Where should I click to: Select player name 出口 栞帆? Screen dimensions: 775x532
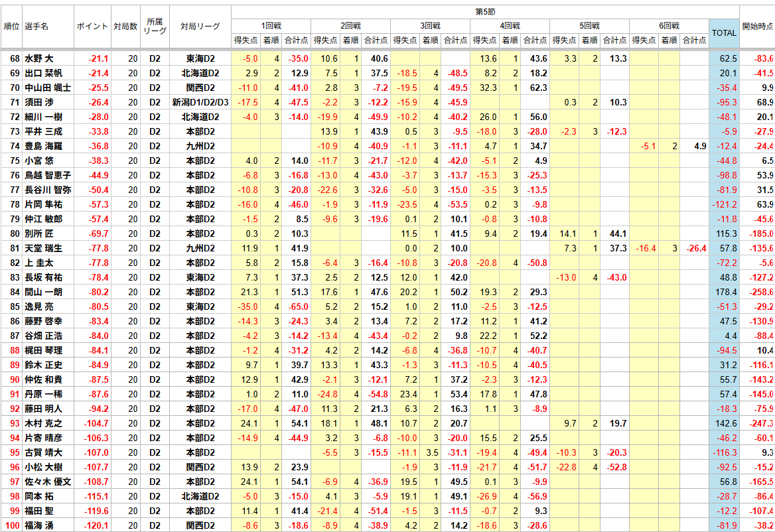pyautogui.click(x=44, y=73)
